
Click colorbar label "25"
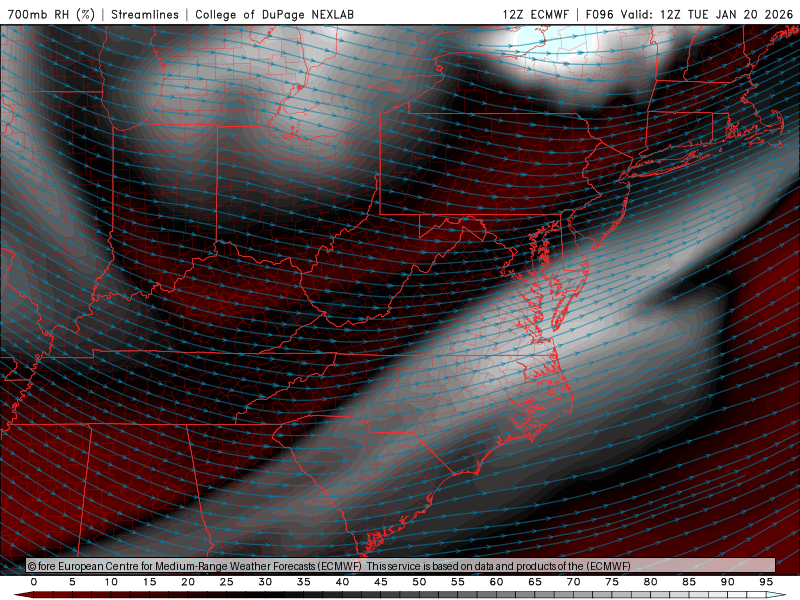227,582
